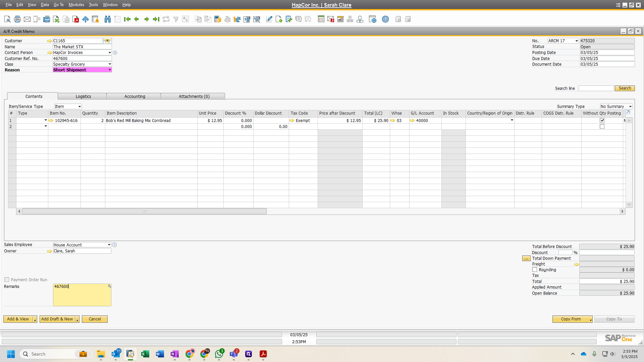Image resolution: width=644 pixels, height=362 pixels.
Task: Open the Freight link arrow
Action: pyautogui.click(x=576, y=264)
